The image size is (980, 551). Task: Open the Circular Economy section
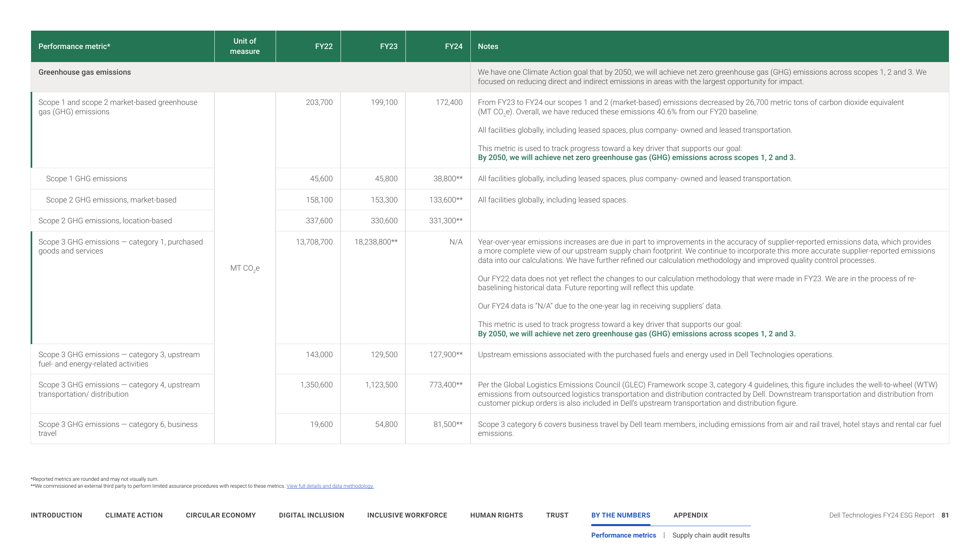click(221, 515)
